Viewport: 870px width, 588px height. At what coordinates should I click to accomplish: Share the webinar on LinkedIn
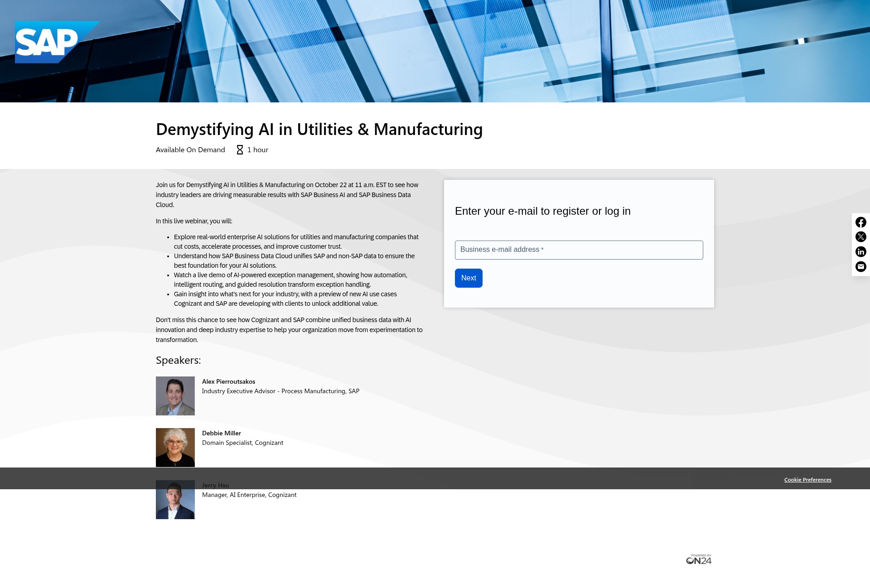point(860,252)
